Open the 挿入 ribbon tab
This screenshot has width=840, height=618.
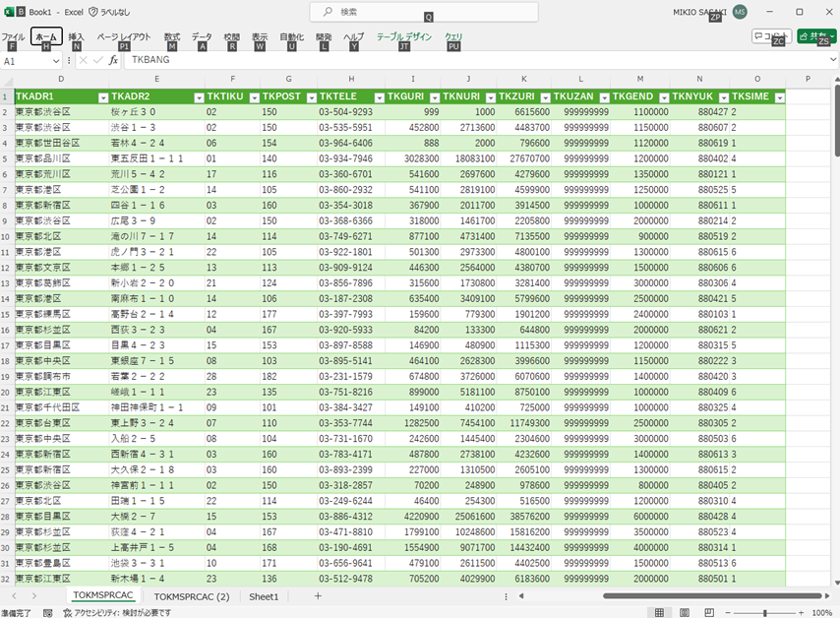(x=76, y=36)
